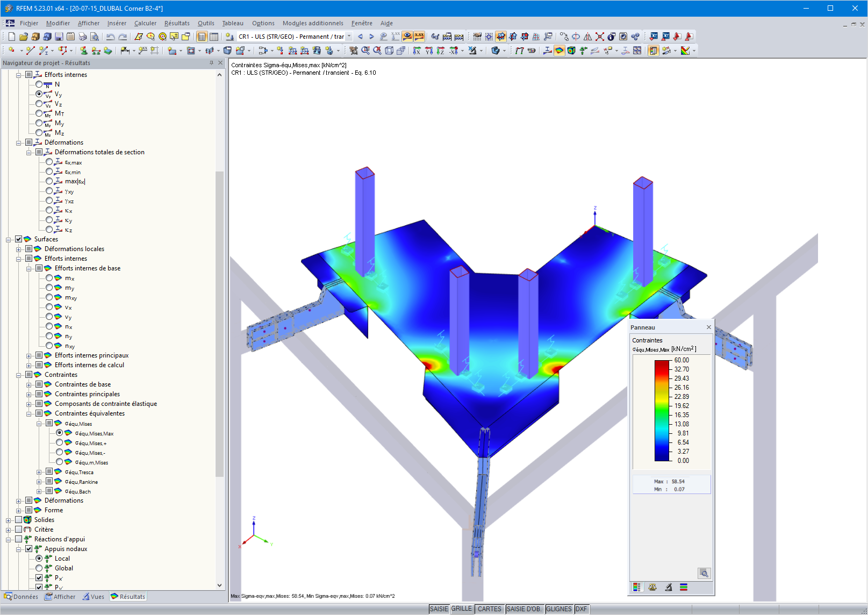Open the color scale tab in Panneau

[637, 587]
